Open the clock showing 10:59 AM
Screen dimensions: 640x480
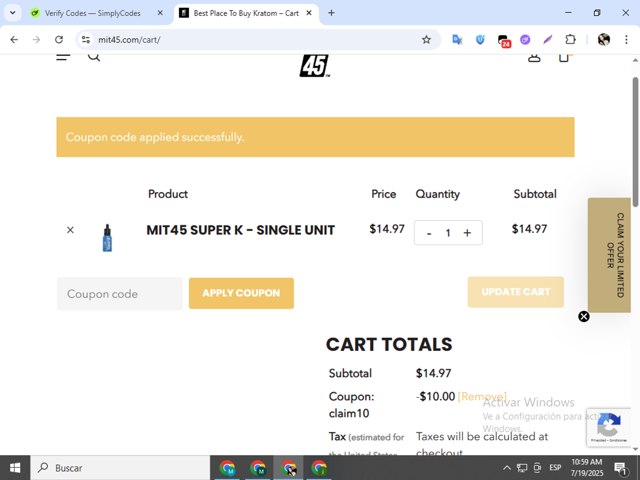pyautogui.click(x=587, y=468)
